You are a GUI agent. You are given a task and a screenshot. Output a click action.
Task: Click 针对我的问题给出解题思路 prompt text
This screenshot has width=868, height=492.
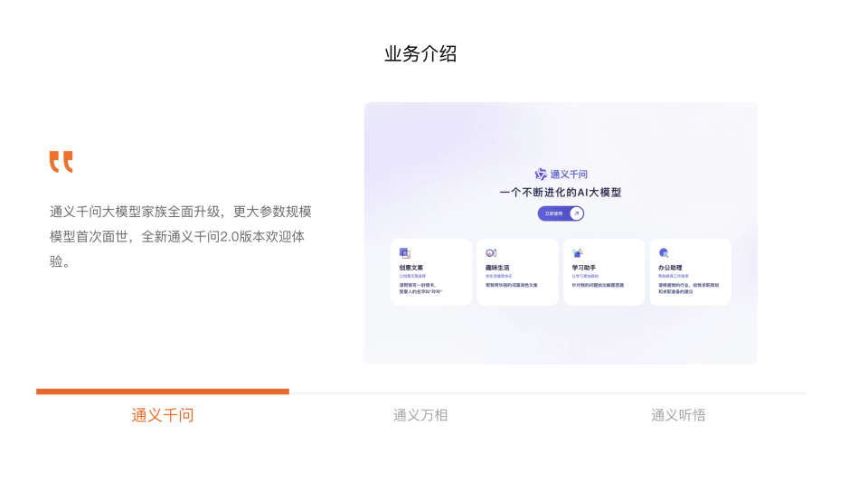tap(598, 286)
